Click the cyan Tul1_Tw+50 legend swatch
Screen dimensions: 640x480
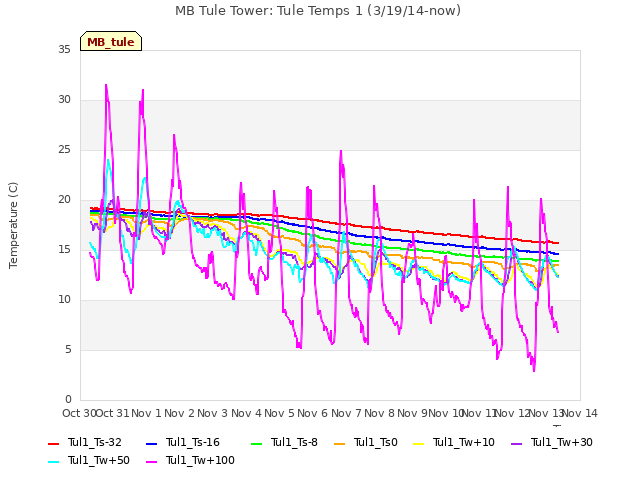click(53, 461)
